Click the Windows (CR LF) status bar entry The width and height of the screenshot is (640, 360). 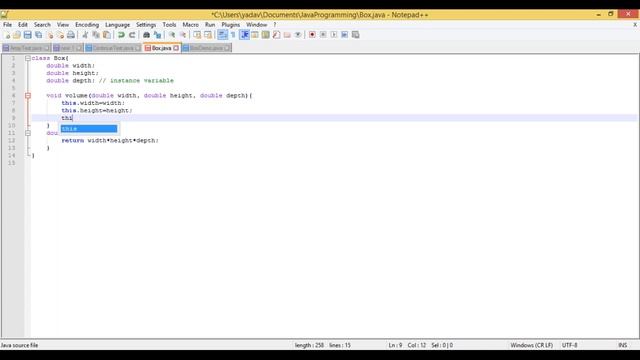[531, 345]
